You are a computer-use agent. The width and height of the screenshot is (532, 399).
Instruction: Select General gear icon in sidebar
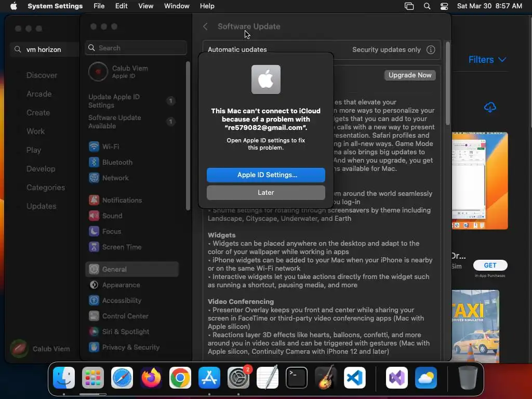(x=94, y=270)
